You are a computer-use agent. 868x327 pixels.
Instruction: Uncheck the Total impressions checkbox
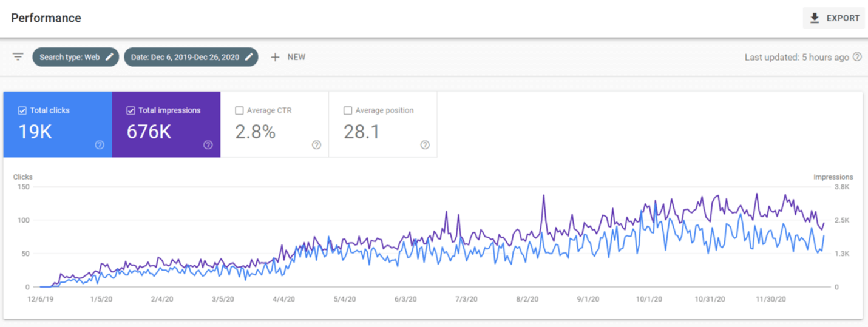(x=131, y=110)
